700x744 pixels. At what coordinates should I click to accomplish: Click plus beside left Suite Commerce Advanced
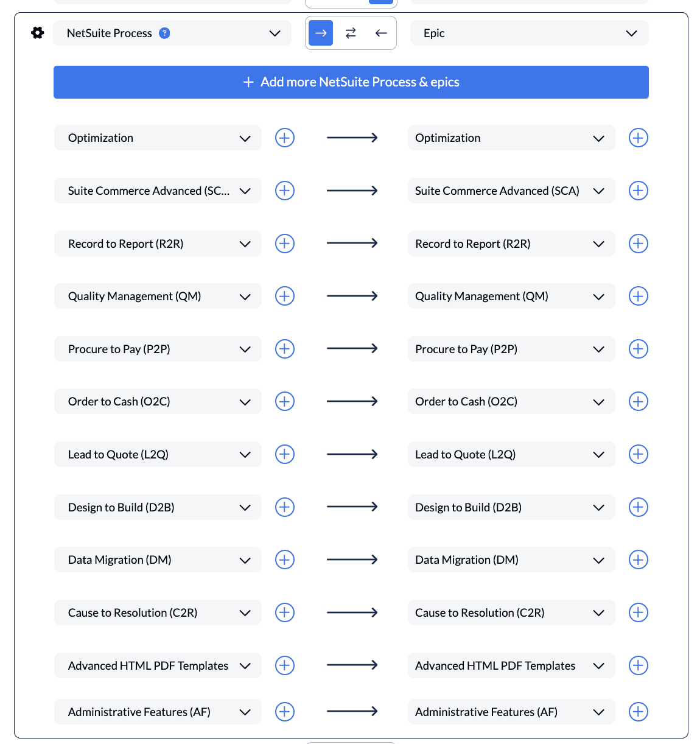coord(285,191)
